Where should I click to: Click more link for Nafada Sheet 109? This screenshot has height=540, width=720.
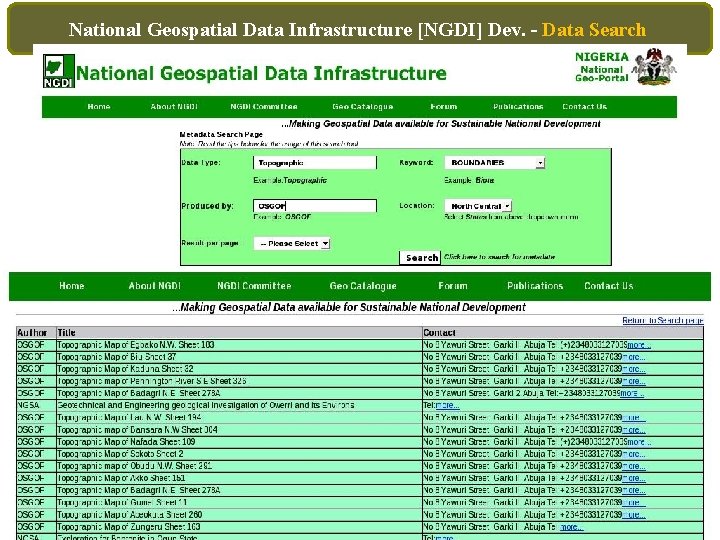pyautogui.click(x=639, y=442)
